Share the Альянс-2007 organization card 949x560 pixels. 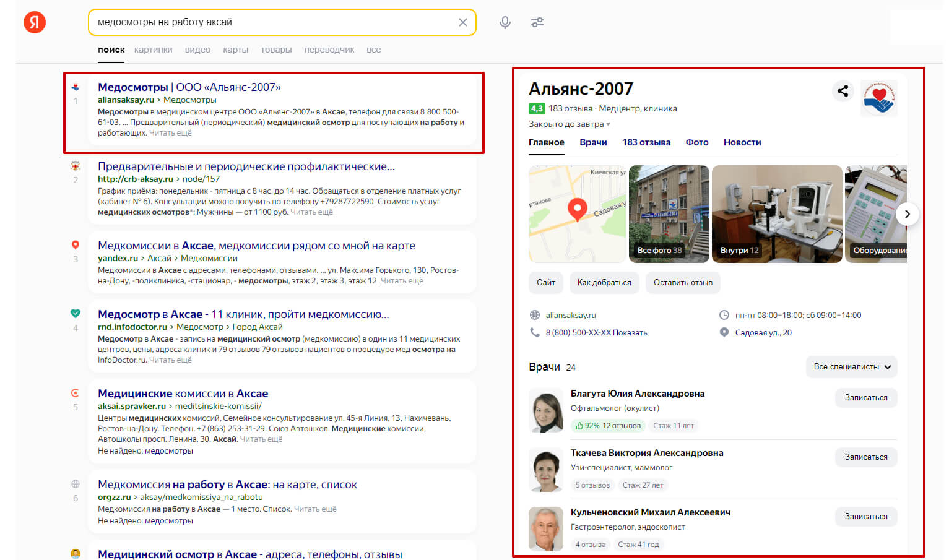843,91
